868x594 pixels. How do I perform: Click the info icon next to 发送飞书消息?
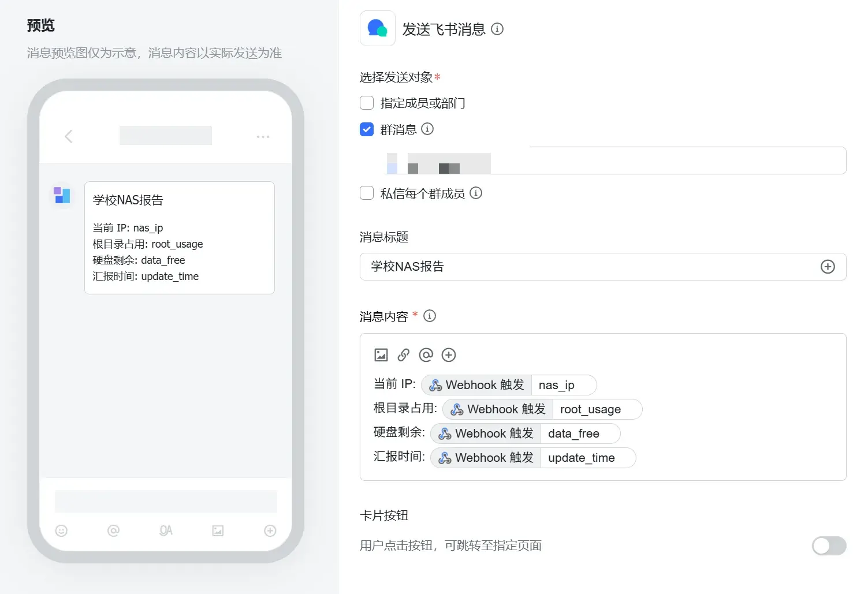click(497, 29)
